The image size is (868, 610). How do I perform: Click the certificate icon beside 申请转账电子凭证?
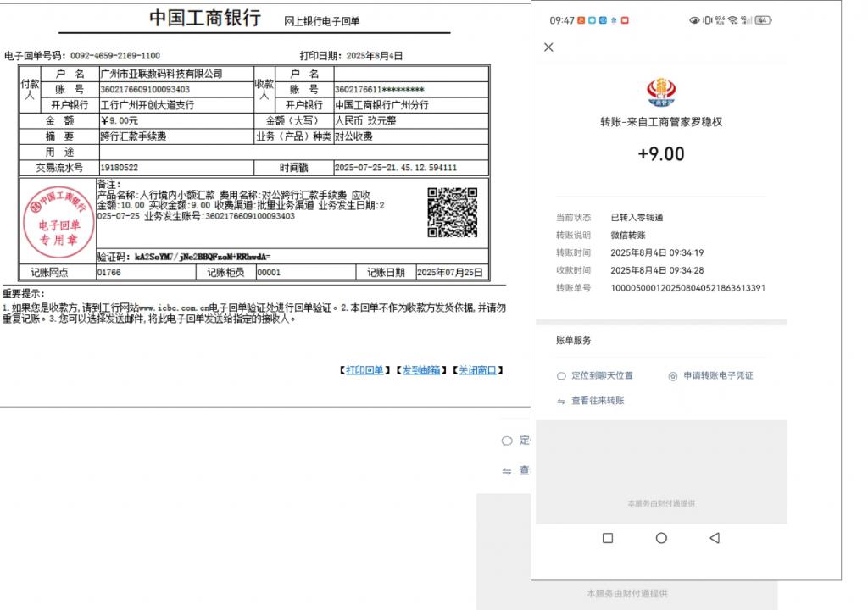tap(673, 376)
